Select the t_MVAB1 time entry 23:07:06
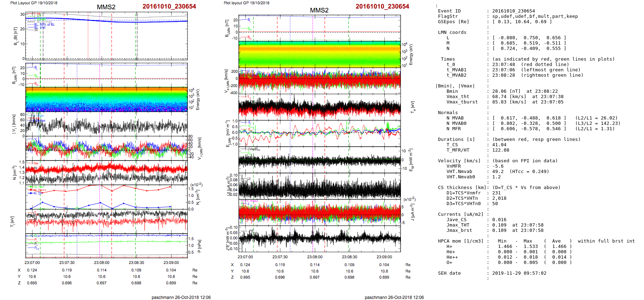This screenshot has width=644, height=300. coord(503,70)
